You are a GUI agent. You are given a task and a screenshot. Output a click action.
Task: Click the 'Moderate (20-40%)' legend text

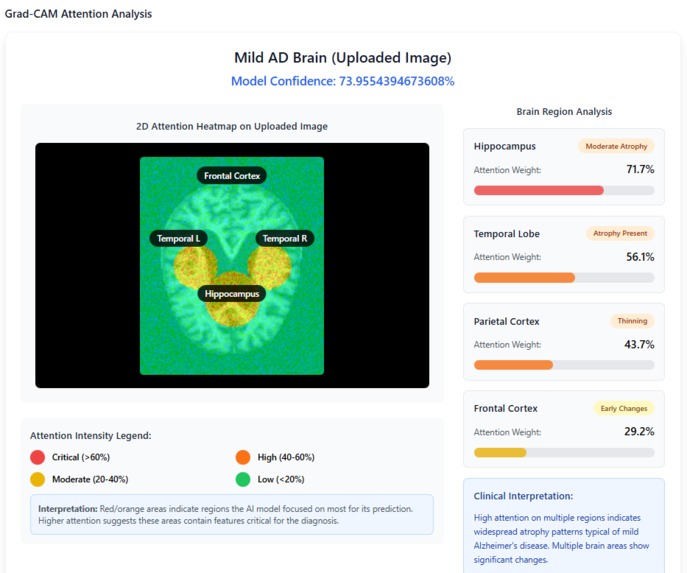[x=90, y=479]
